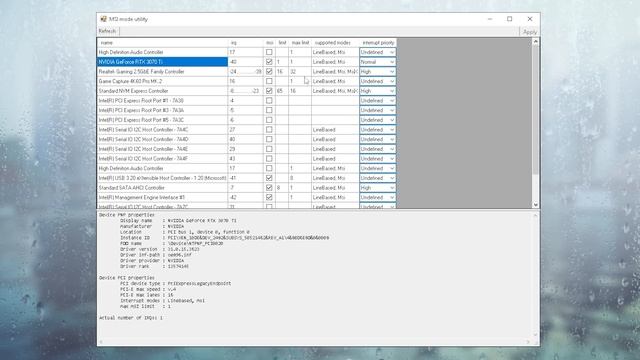Click the interrupt priority column header
This screenshot has width=640, height=360.
pos(378,42)
